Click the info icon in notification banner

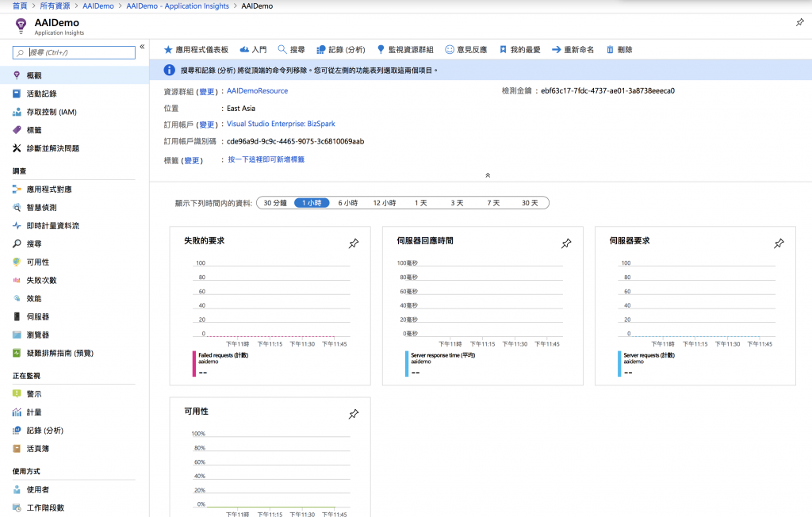tap(170, 70)
